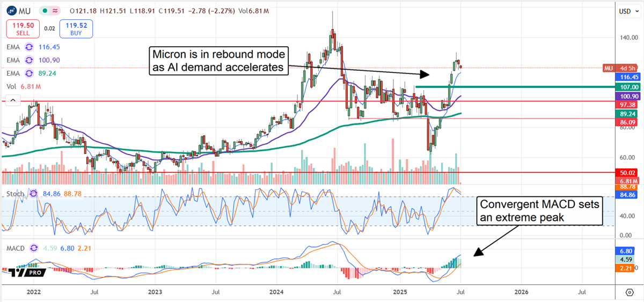Select the Vol indicator legend label
The width and height of the screenshot is (644, 302).
(11, 86)
